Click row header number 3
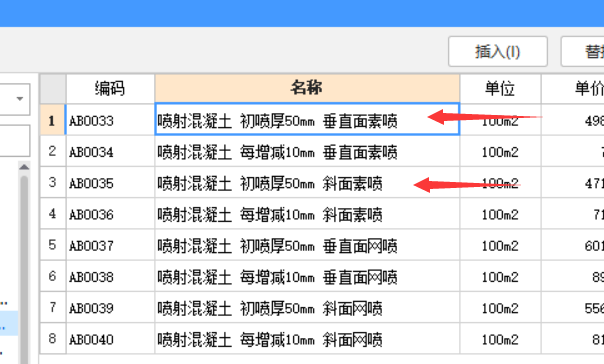 52,183
